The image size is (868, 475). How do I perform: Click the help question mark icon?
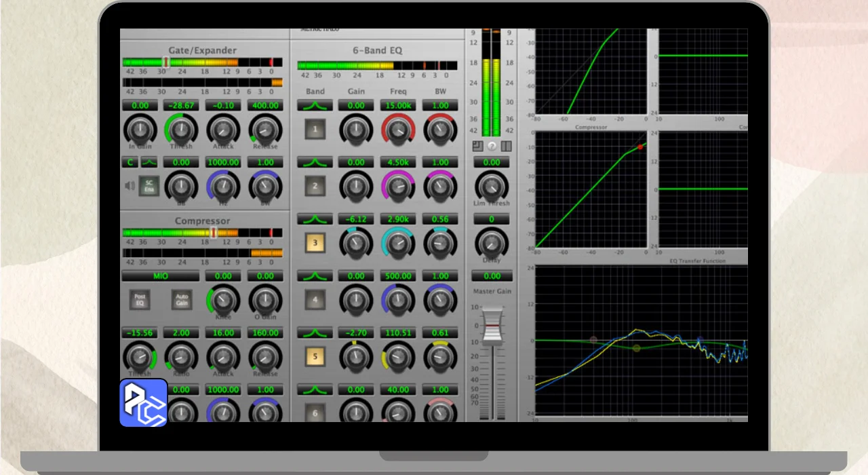click(492, 146)
